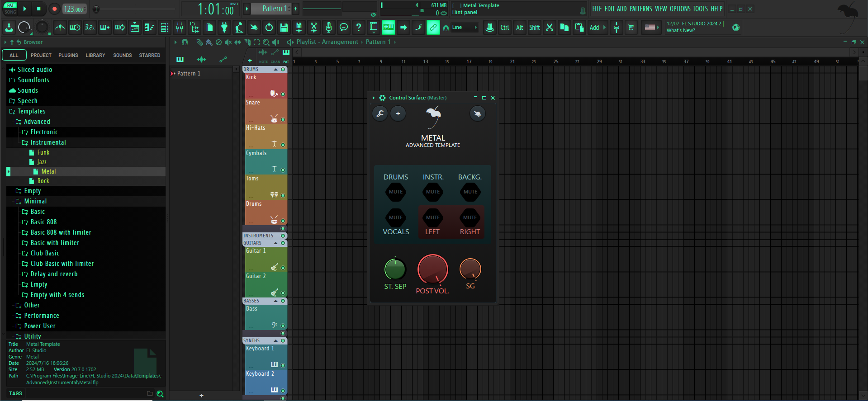Mute the DRUMS group in Control Surface
Screen dimensions: 868x401
(396, 192)
